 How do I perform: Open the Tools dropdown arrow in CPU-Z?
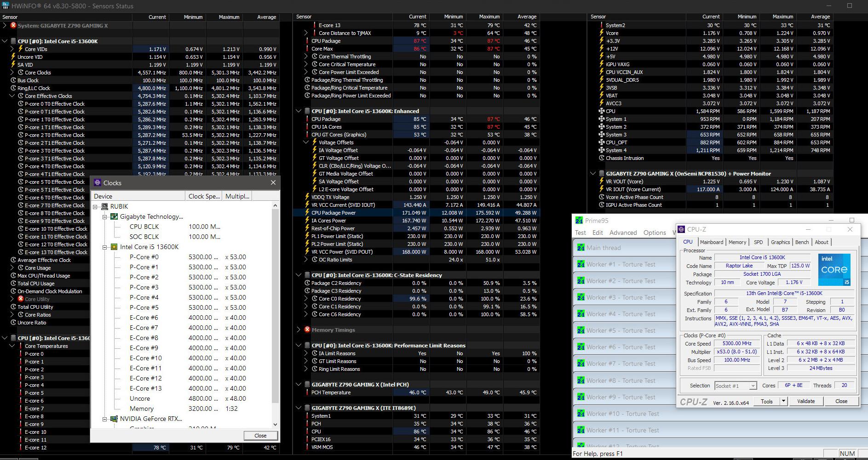point(783,401)
